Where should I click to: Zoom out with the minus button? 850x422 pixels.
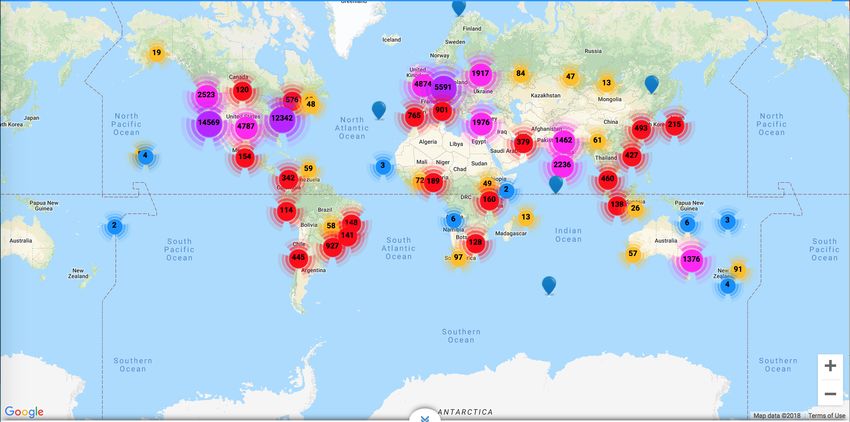pos(829,394)
